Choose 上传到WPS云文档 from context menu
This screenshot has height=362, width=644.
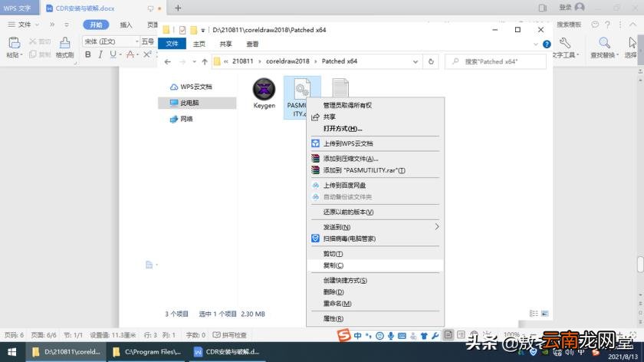[x=376, y=143]
